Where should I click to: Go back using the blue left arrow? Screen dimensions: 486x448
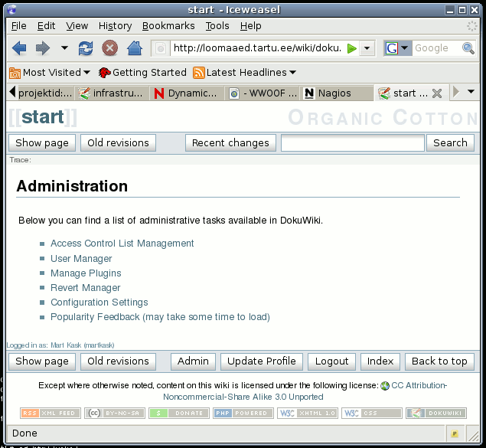pyautogui.click(x=19, y=48)
